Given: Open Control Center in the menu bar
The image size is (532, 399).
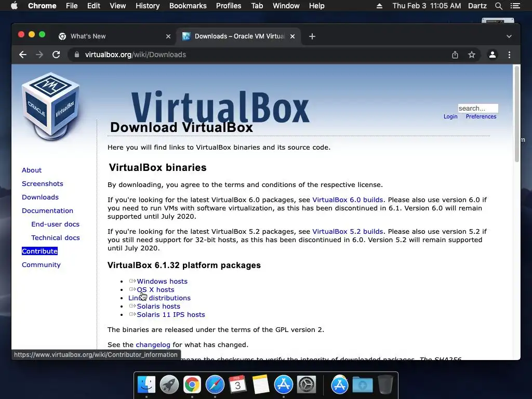Looking at the screenshot, I should [515, 6].
